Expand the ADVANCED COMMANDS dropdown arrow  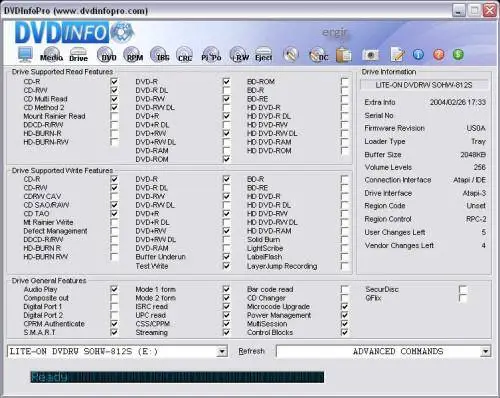485,351
